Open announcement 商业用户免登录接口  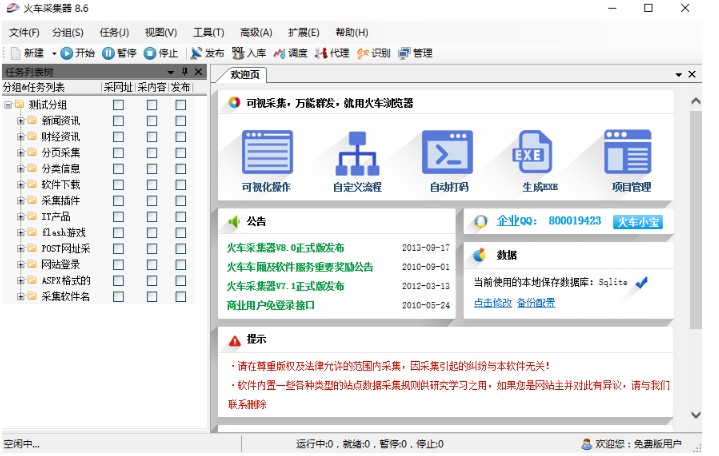pyautogui.click(x=271, y=305)
